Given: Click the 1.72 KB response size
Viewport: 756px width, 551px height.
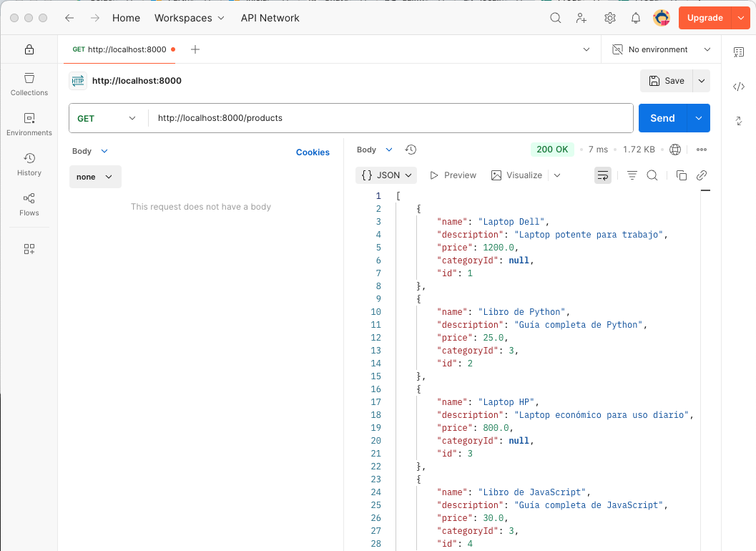Looking at the screenshot, I should tap(639, 150).
